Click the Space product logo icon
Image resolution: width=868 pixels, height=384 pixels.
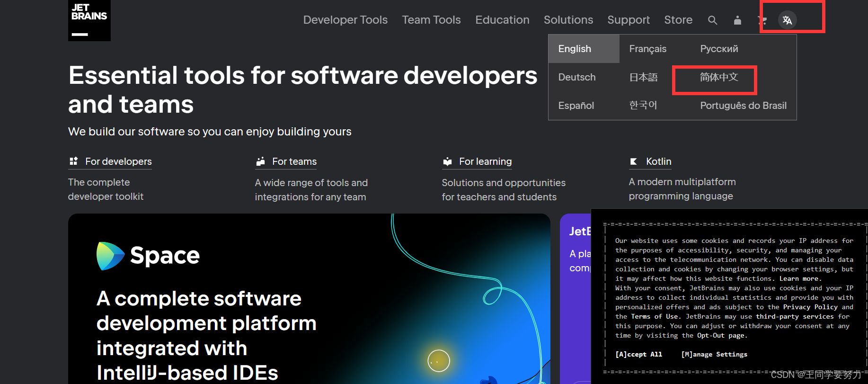coord(110,256)
